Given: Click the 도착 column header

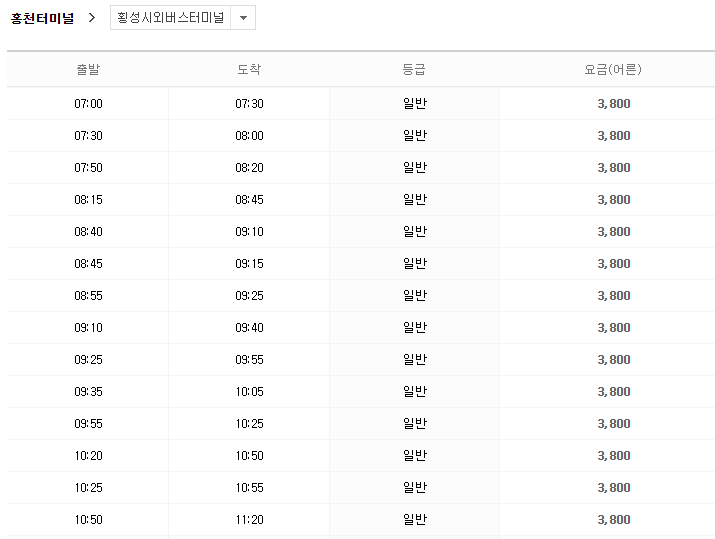Looking at the screenshot, I should point(249,70).
